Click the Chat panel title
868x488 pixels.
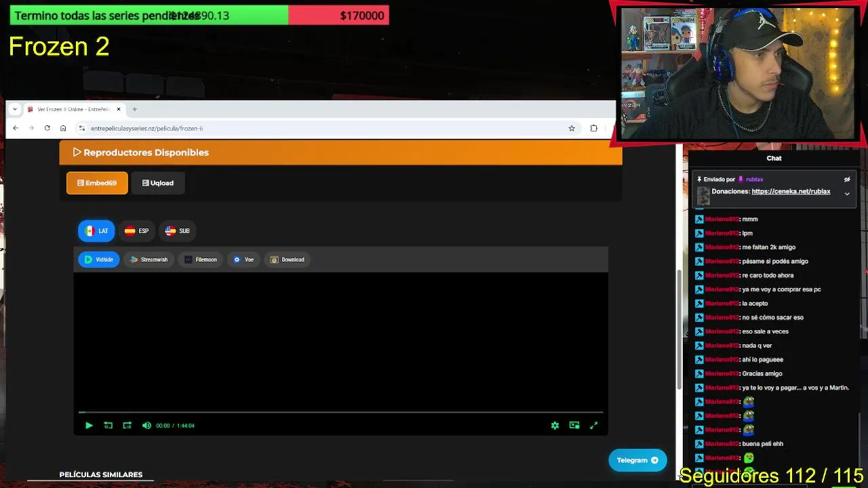[774, 158]
